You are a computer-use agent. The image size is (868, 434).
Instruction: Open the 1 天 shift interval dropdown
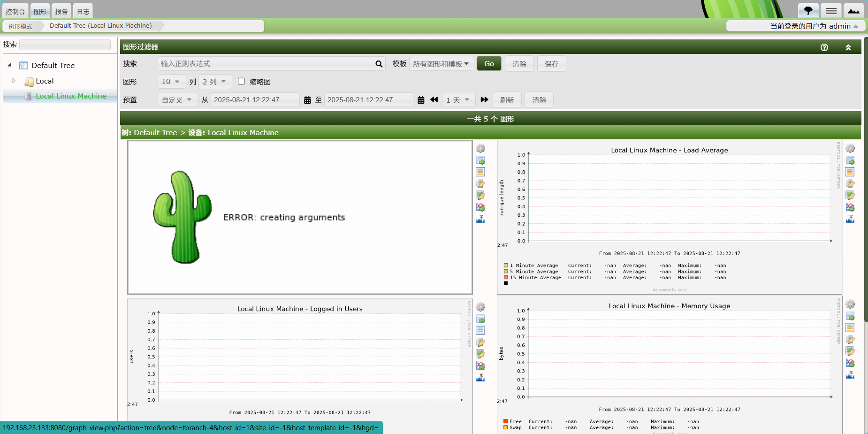pyautogui.click(x=458, y=100)
